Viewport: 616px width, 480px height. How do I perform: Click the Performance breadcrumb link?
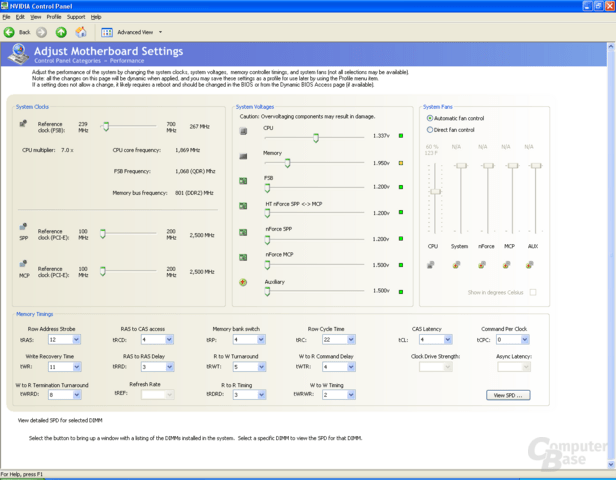(x=126, y=61)
